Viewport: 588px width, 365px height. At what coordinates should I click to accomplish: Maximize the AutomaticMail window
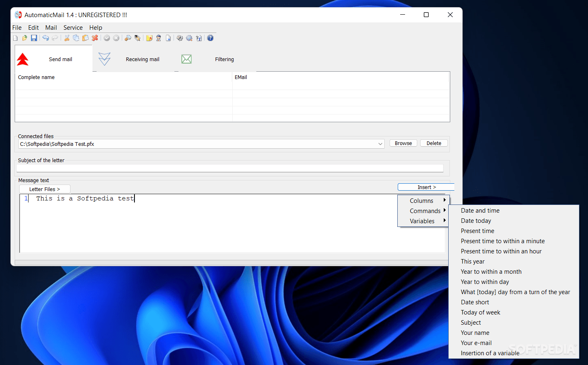[426, 15]
